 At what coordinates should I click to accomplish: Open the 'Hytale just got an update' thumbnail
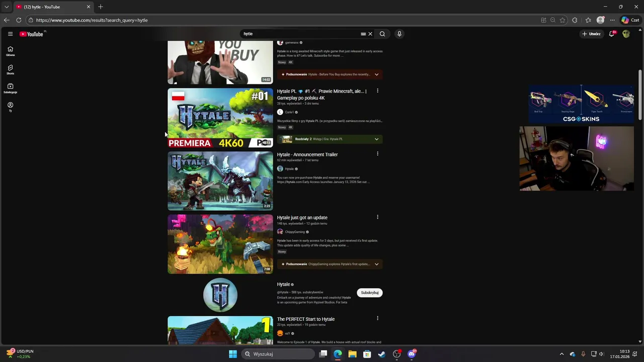[x=220, y=244]
